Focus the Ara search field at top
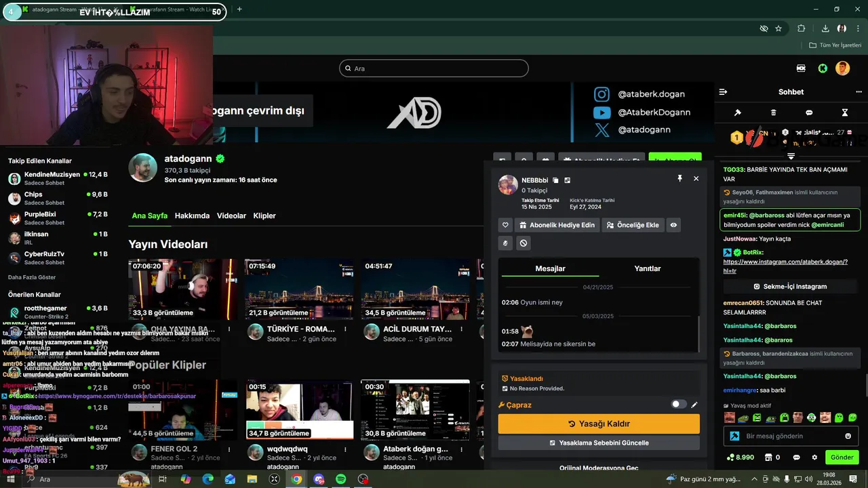This screenshot has width=868, height=488. [x=434, y=68]
